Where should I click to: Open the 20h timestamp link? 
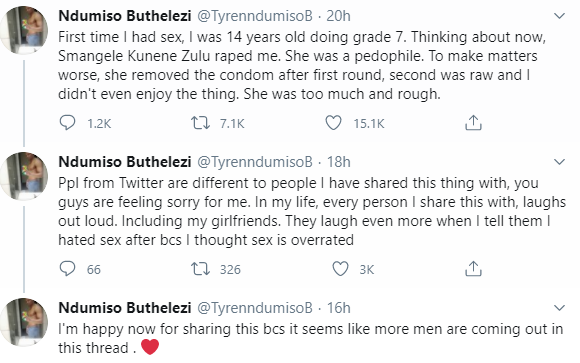[x=338, y=16]
